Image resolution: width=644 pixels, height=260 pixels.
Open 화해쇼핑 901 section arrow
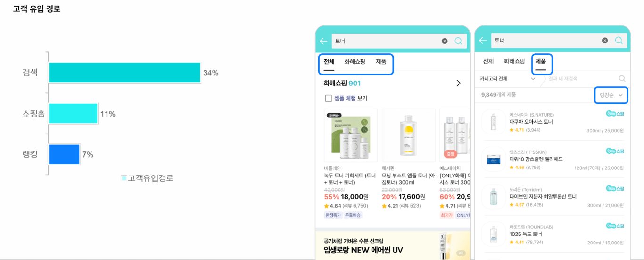(458, 84)
